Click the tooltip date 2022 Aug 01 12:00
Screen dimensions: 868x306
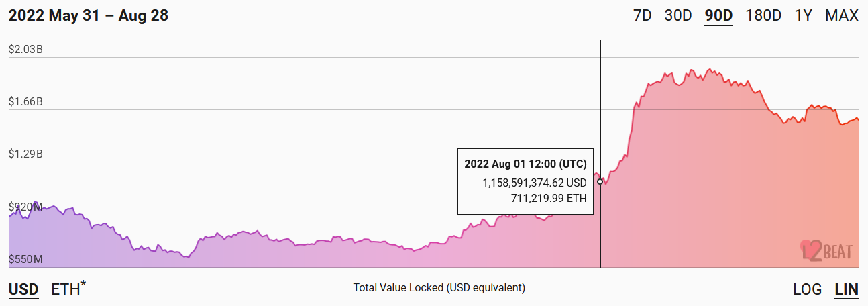pyautogui.click(x=525, y=164)
